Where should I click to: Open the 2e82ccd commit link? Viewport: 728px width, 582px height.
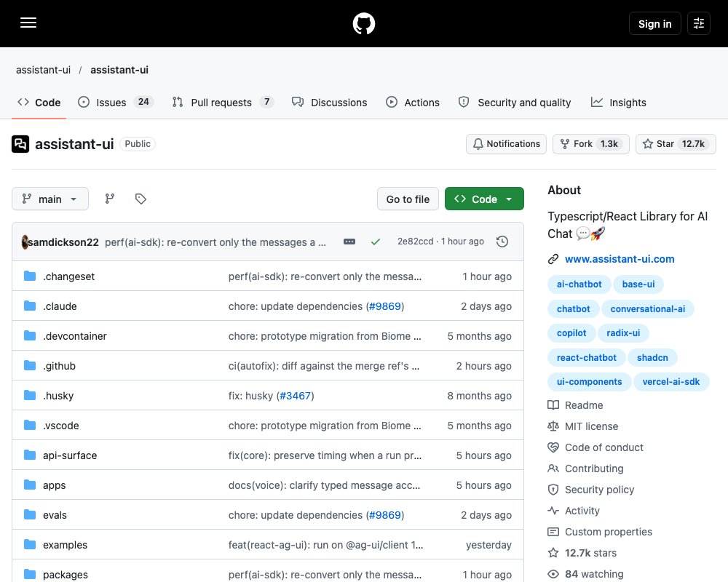(415, 242)
